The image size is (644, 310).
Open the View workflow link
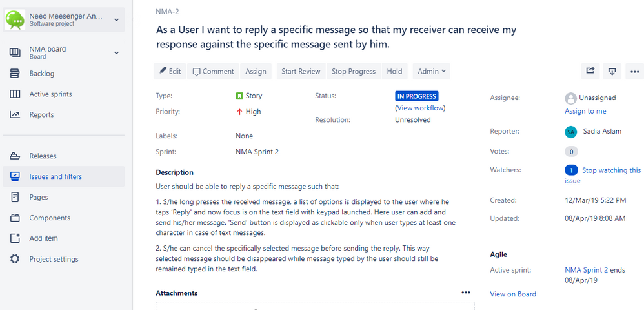coord(420,108)
